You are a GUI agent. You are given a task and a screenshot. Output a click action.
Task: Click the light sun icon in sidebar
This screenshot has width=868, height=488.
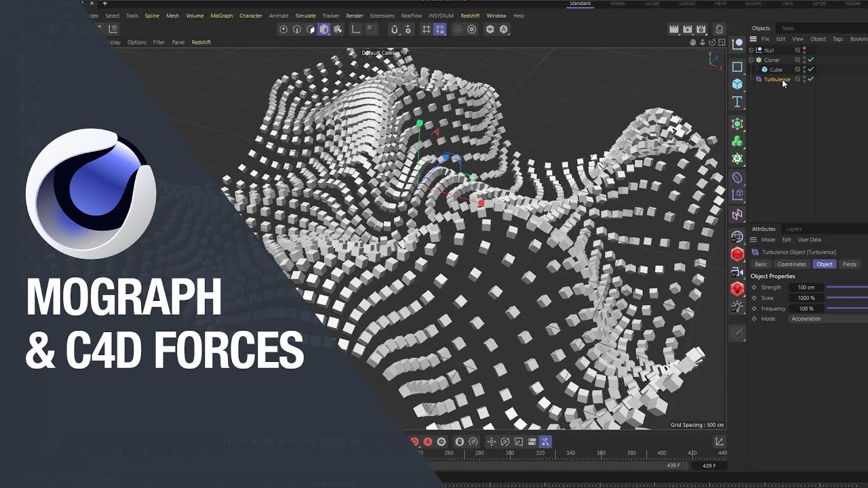click(x=737, y=307)
